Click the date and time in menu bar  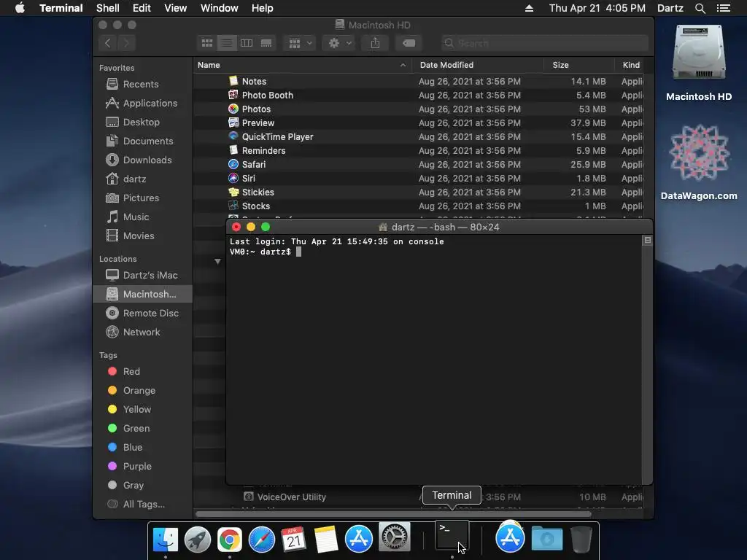coord(597,8)
